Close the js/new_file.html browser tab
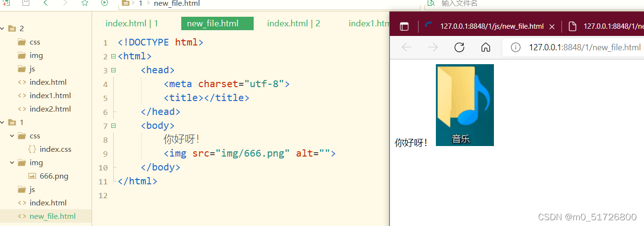The image size is (644, 226). tap(552, 27)
